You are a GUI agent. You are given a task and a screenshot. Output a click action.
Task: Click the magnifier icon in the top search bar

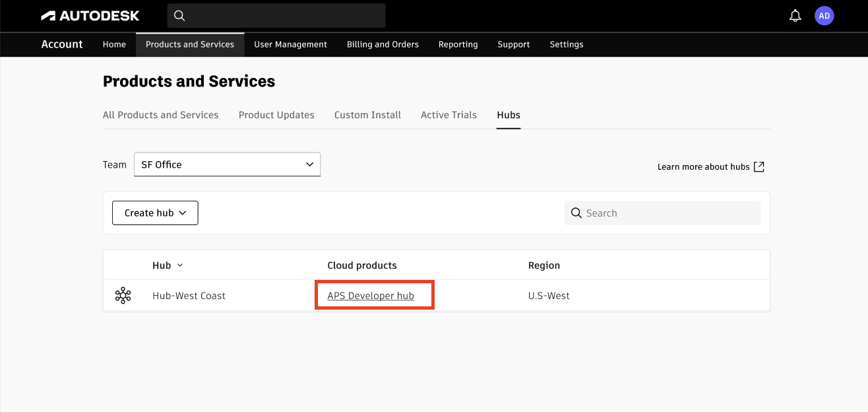(x=179, y=15)
